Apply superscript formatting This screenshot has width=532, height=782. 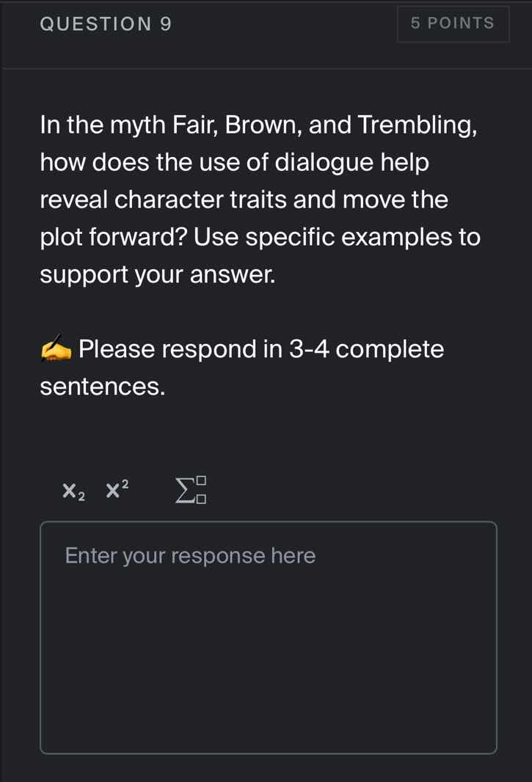[x=117, y=489]
